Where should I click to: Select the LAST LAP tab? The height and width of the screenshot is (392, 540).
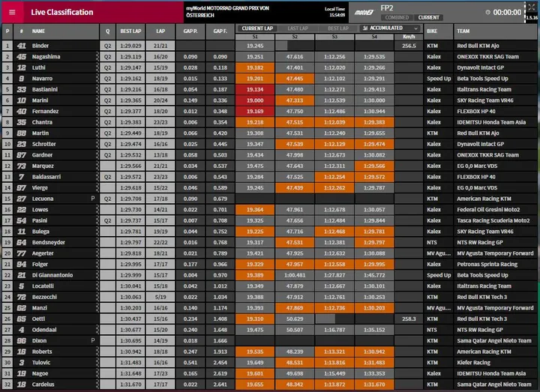click(298, 28)
